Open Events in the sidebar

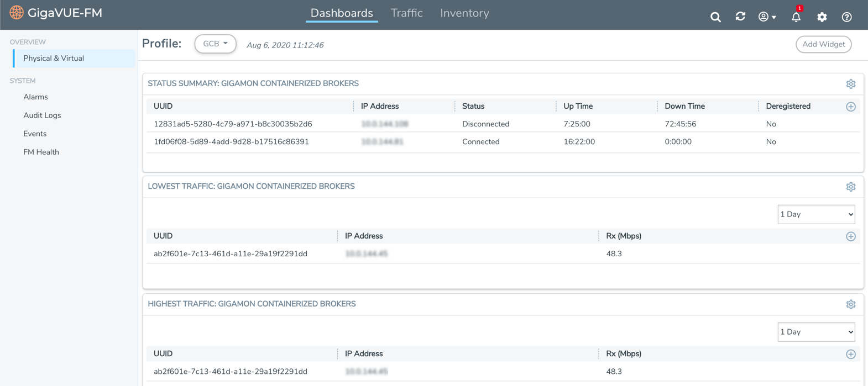35,134
